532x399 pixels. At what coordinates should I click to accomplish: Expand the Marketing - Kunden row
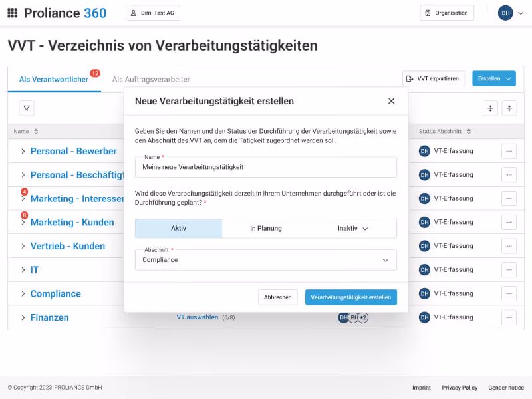click(23, 222)
